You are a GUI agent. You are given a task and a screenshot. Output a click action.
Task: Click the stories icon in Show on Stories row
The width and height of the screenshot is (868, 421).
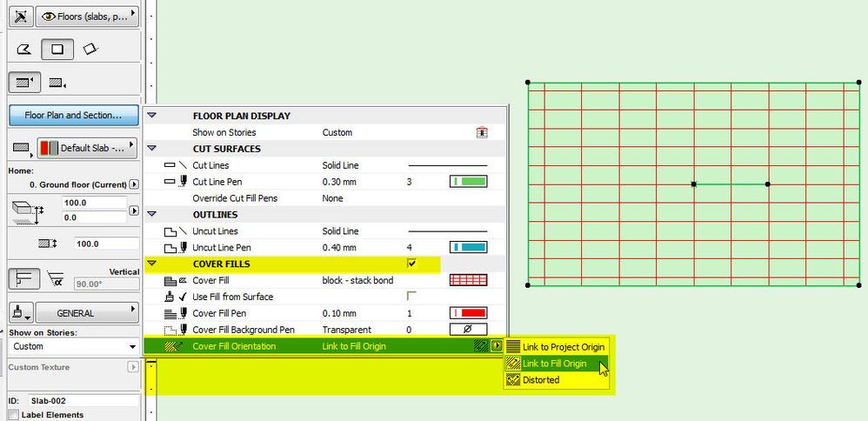click(x=482, y=132)
